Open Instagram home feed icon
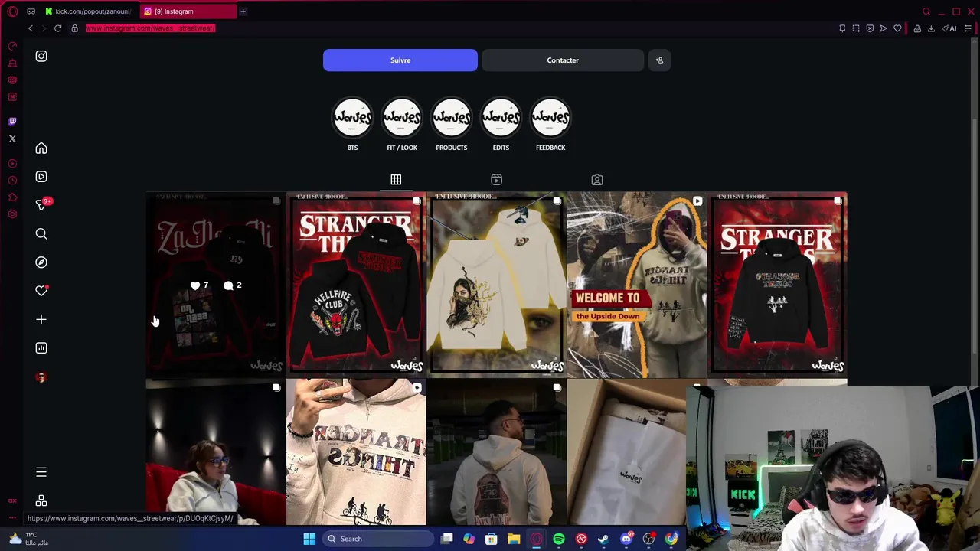980x551 pixels. (41, 148)
